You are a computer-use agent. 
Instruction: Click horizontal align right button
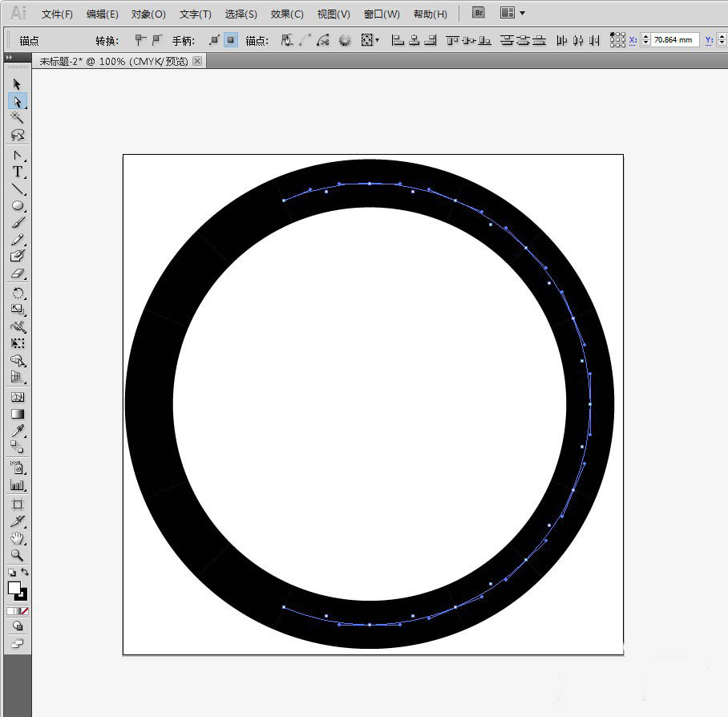[x=431, y=40]
